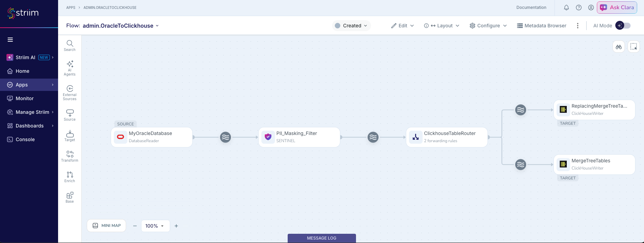644x243 pixels.
Task: Select the ReplacingMergeTree ClickHouseWriter node
Action: [x=594, y=110]
